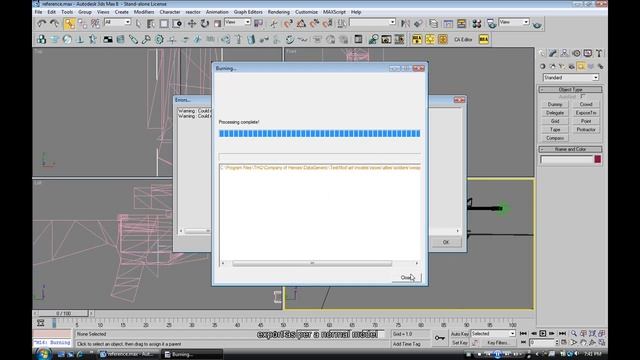Click the Tape helper button
Screen dimensions: 640x360
(x=555, y=129)
